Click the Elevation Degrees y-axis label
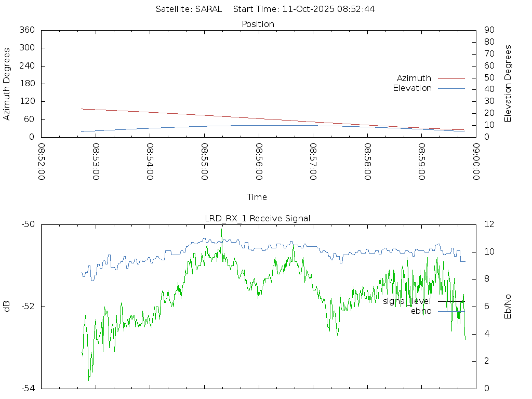 tap(508, 84)
